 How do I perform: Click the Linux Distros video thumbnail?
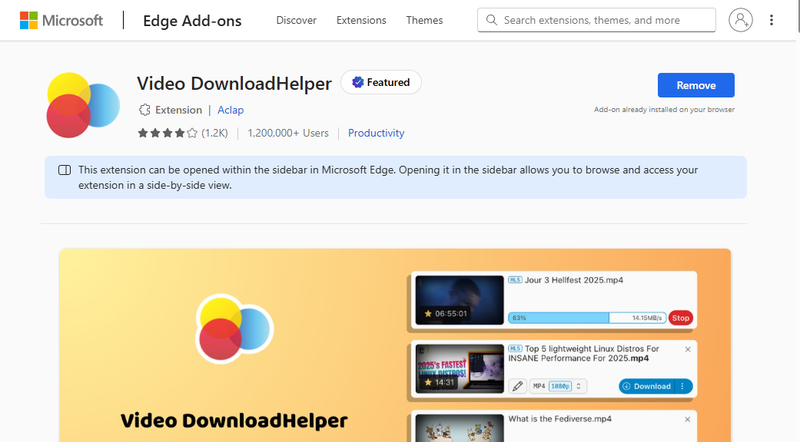pyautogui.click(x=459, y=369)
